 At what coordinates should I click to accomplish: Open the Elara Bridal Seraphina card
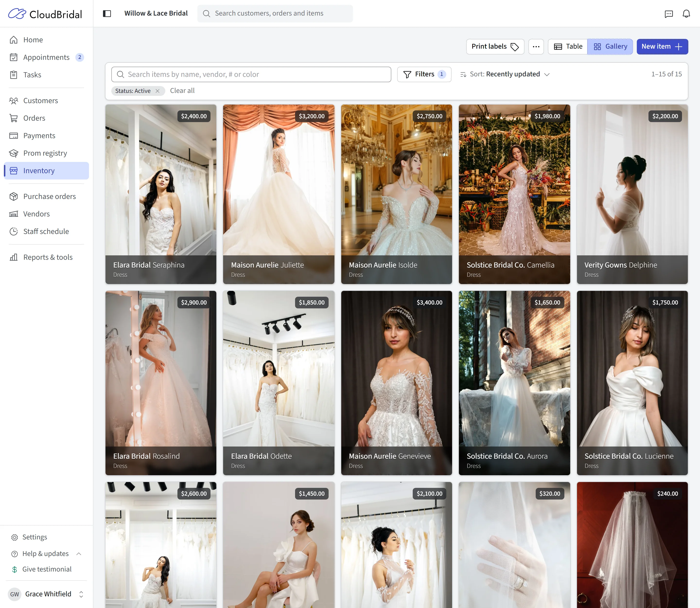pyautogui.click(x=161, y=194)
